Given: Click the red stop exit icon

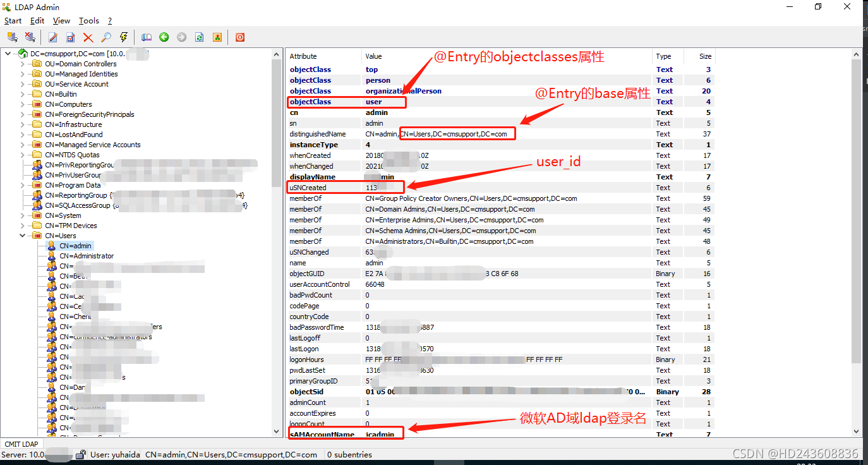Looking at the screenshot, I should pyautogui.click(x=239, y=37).
